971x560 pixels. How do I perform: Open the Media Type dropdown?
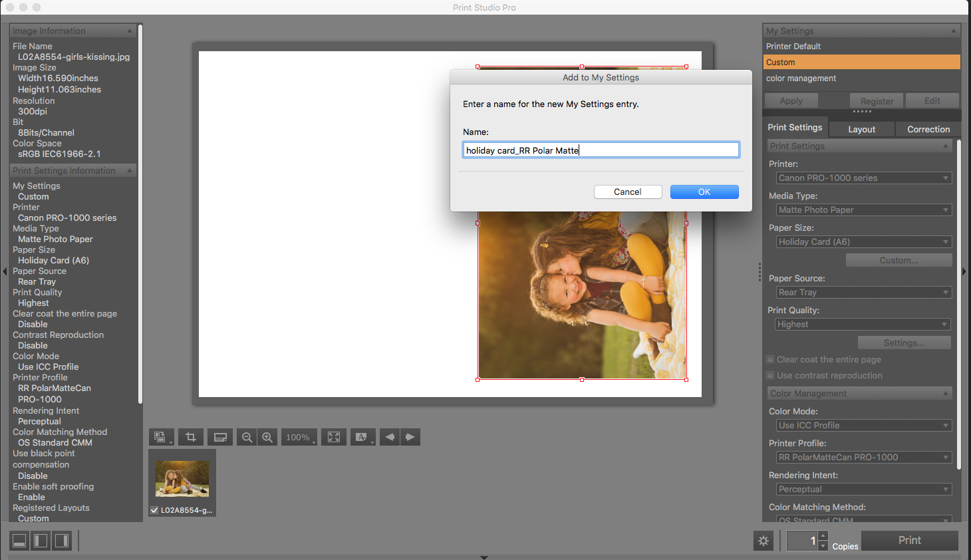click(x=863, y=210)
